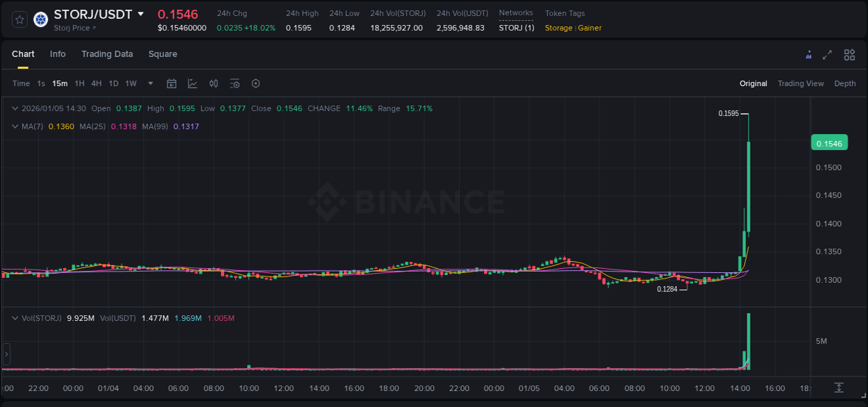
Task: Select the chart style icon on the toolbar
Action: coord(192,83)
